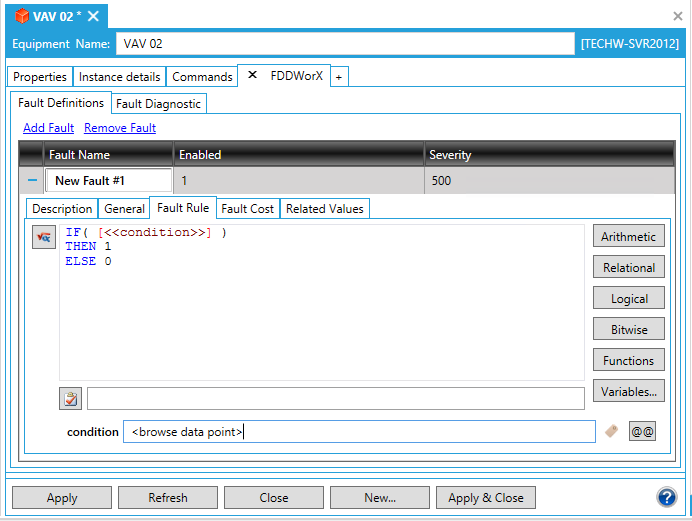The width and height of the screenshot is (692, 521).
Task: Click the clipboard icon below the rule editor
Action: [x=70, y=399]
